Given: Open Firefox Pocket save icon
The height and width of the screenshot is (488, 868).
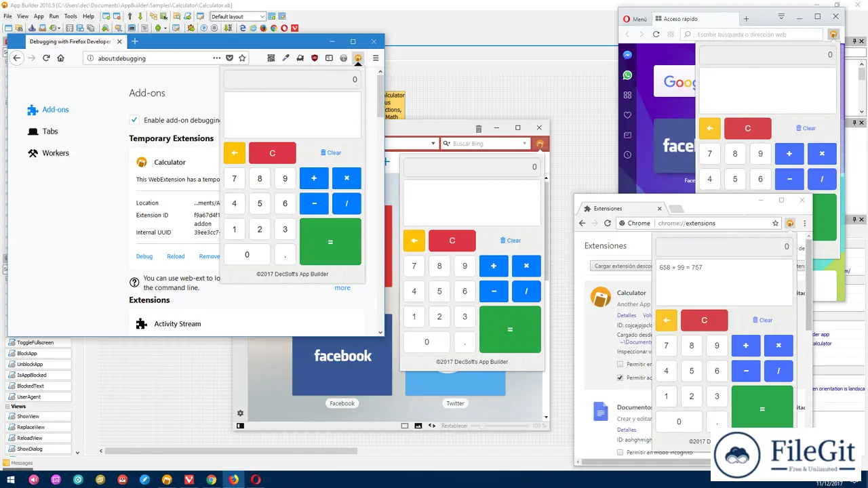Looking at the screenshot, I should (230, 58).
